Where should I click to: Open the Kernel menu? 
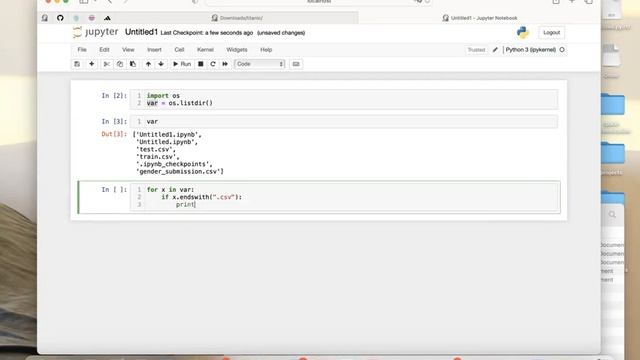tap(205, 50)
